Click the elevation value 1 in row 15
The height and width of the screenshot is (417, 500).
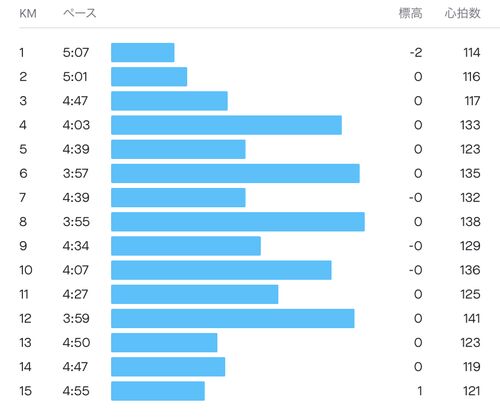tap(420, 391)
